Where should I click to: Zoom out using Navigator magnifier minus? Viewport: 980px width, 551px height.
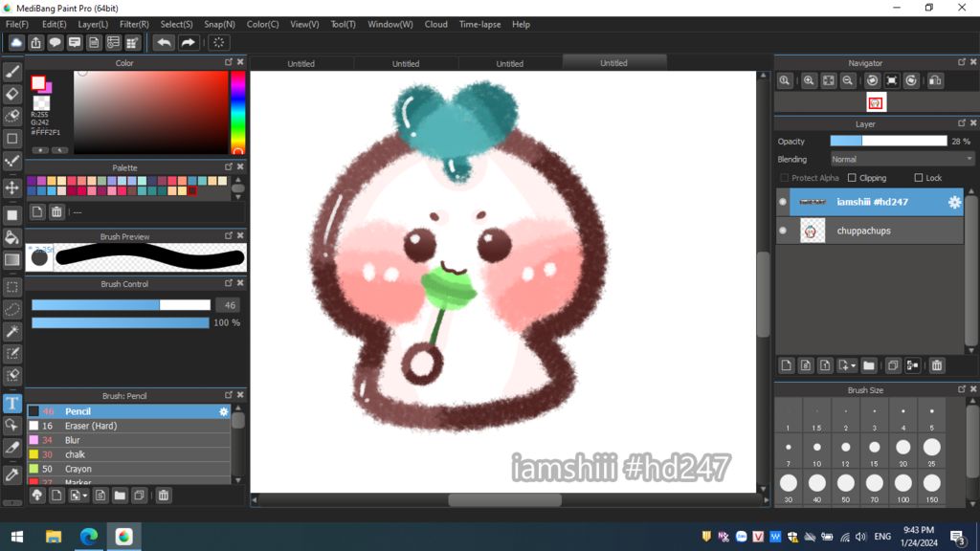click(x=848, y=80)
